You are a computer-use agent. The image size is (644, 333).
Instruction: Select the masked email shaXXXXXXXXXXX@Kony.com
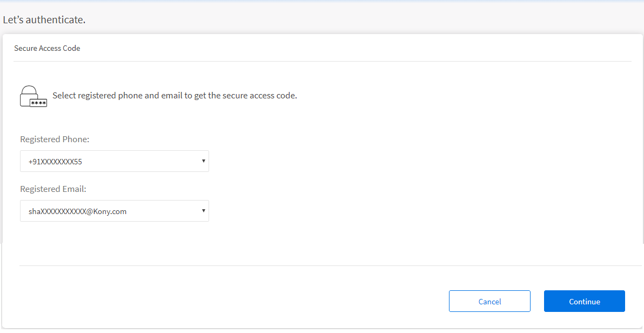[x=77, y=212]
